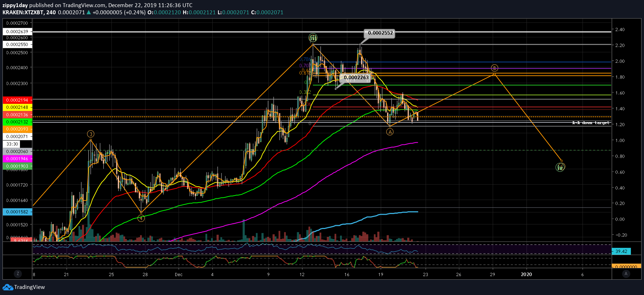Click 2.40 on the right scale

click(620, 30)
